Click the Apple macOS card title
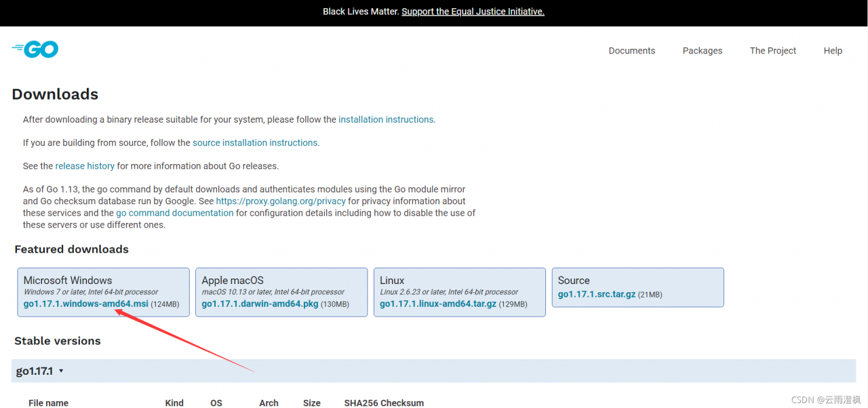This screenshot has width=868, height=408. (233, 280)
